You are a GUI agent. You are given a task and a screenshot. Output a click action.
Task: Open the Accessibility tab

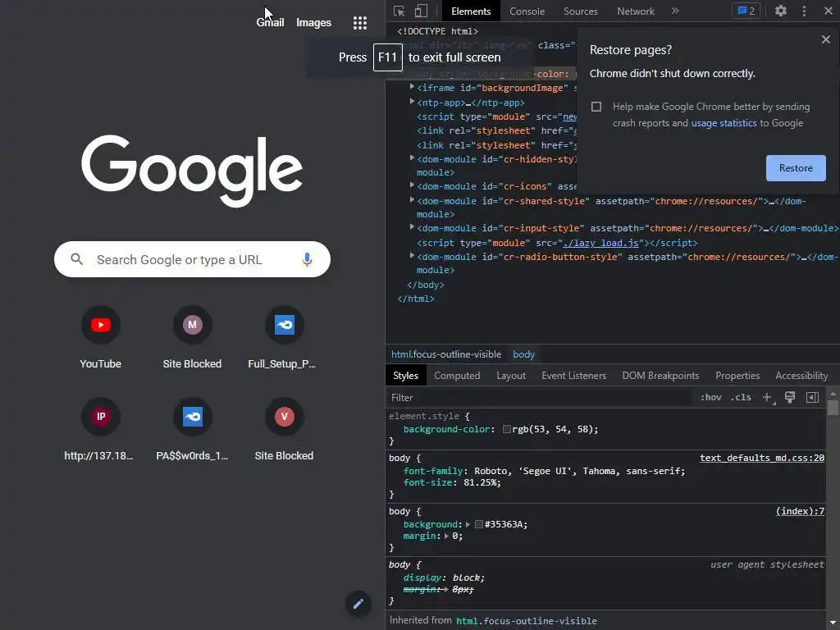[x=801, y=376]
